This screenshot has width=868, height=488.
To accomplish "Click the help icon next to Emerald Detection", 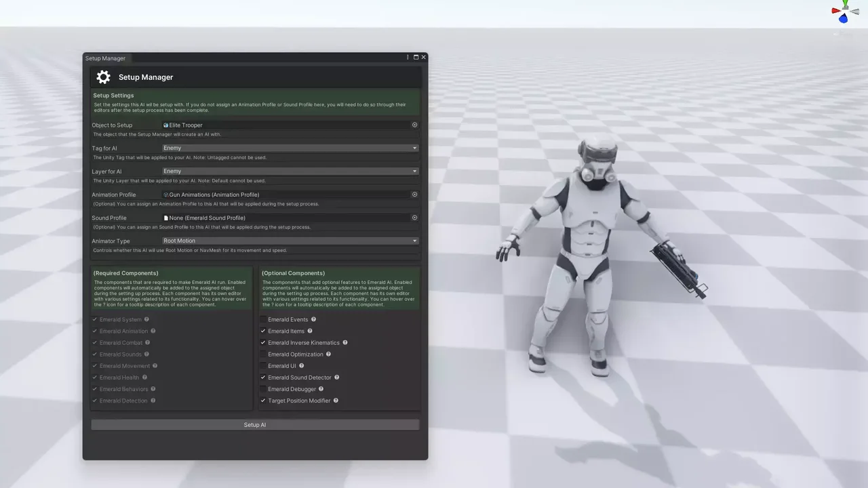I will click(x=153, y=400).
